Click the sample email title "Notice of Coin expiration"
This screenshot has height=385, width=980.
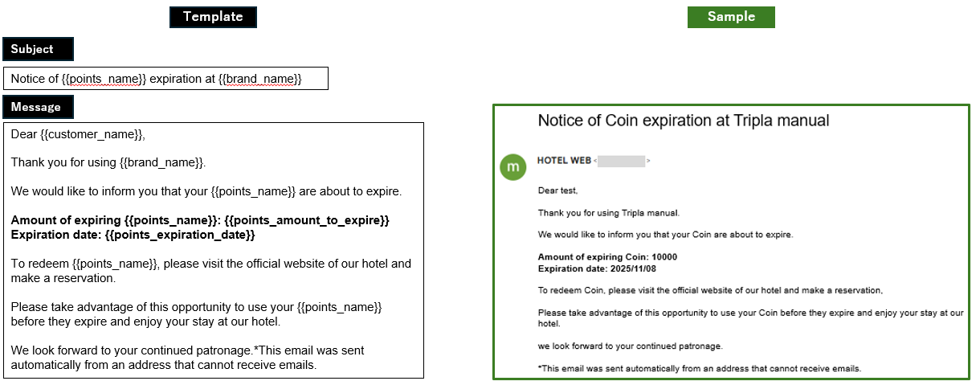point(683,121)
